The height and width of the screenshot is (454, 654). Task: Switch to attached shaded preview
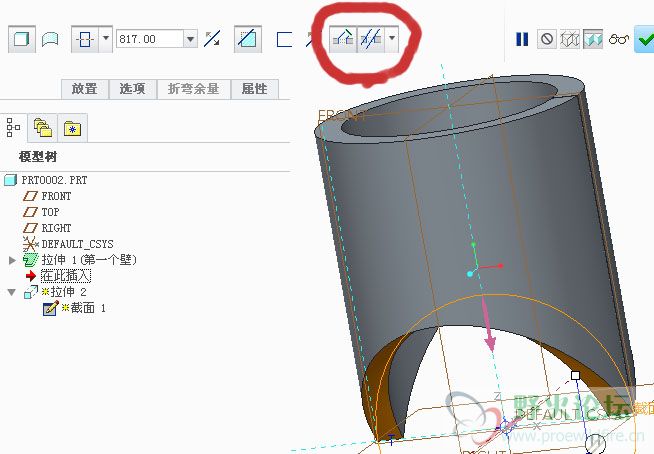tap(593, 39)
